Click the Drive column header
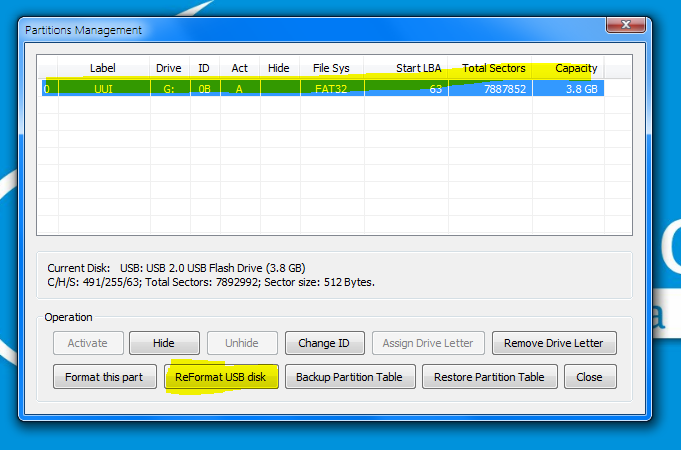Screen dimensions: 681x450 169,68
